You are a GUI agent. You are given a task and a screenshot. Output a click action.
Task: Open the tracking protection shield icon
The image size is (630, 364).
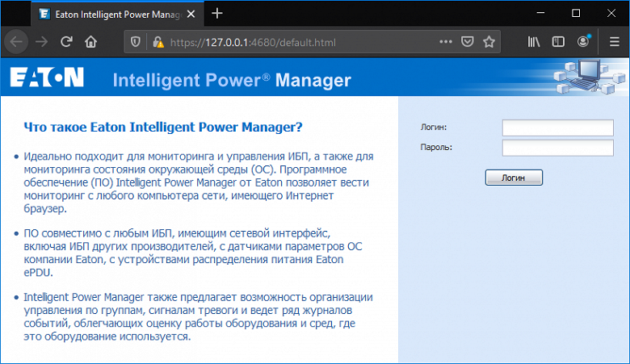point(135,42)
